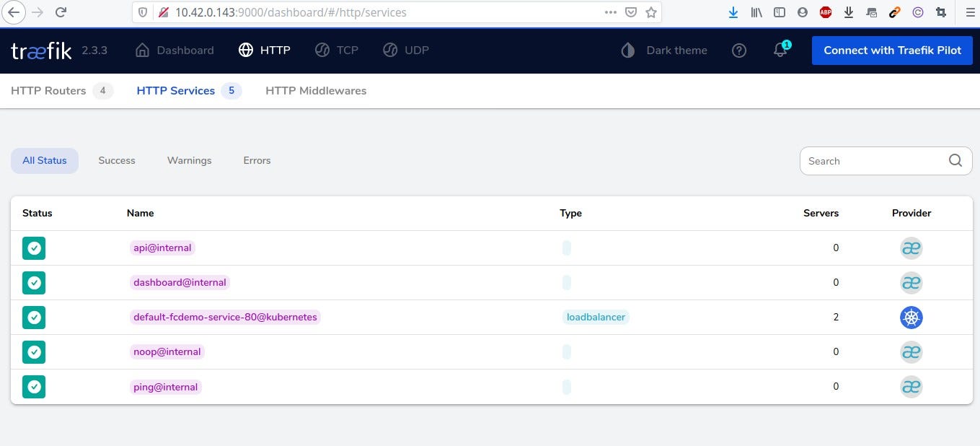The image size is (980, 446).
Task: Click the green status check for dashboard@internal
Action: 34,283
